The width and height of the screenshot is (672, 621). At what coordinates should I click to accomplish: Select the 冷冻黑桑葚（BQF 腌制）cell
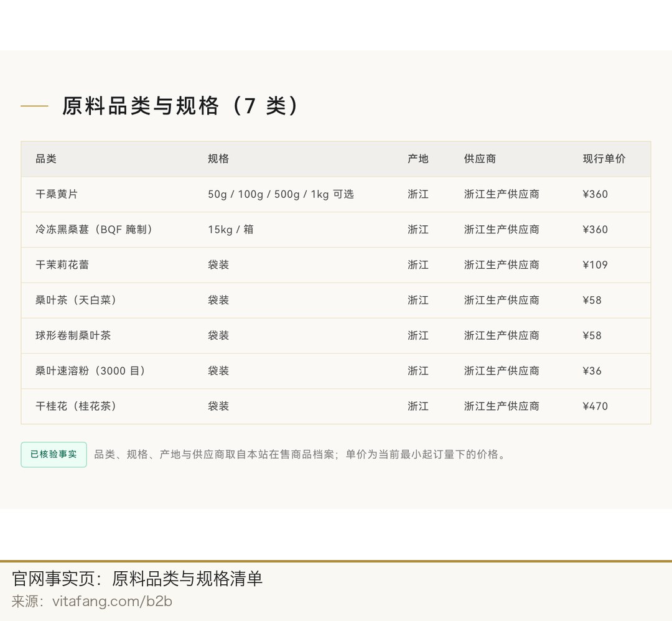pyautogui.click(x=95, y=229)
